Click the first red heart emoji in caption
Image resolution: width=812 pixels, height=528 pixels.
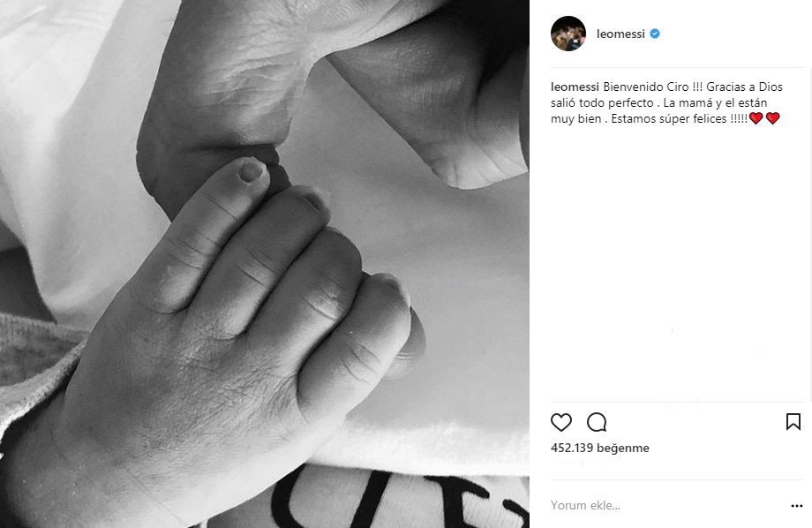coord(756,118)
